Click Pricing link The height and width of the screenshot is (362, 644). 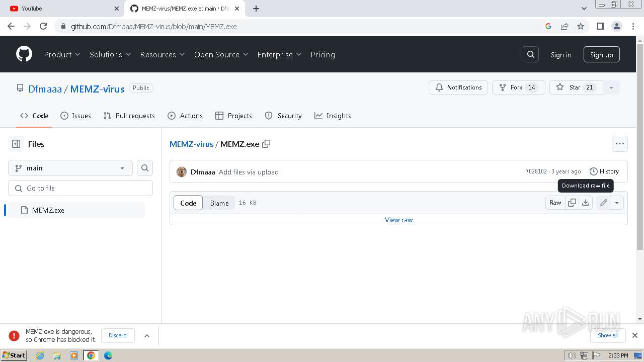coord(323,54)
